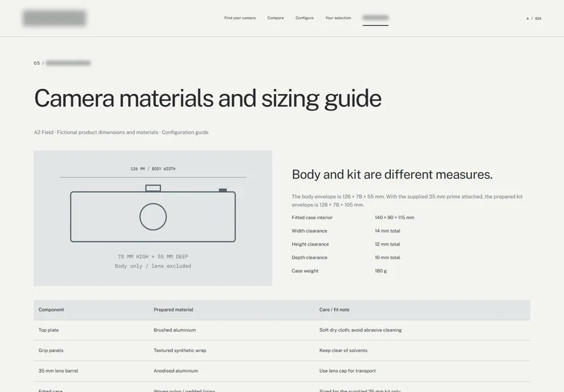The height and width of the screenshot is (392, 564).
Task: Click the '78 MM HIGH × 55 MM DEEP' caption
Action: pos(153,257)
